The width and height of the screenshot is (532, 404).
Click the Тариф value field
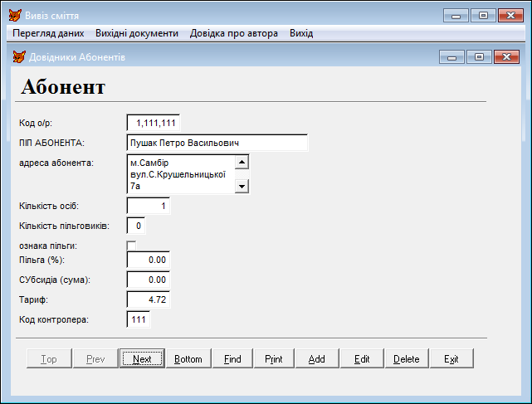pos(149,299)
